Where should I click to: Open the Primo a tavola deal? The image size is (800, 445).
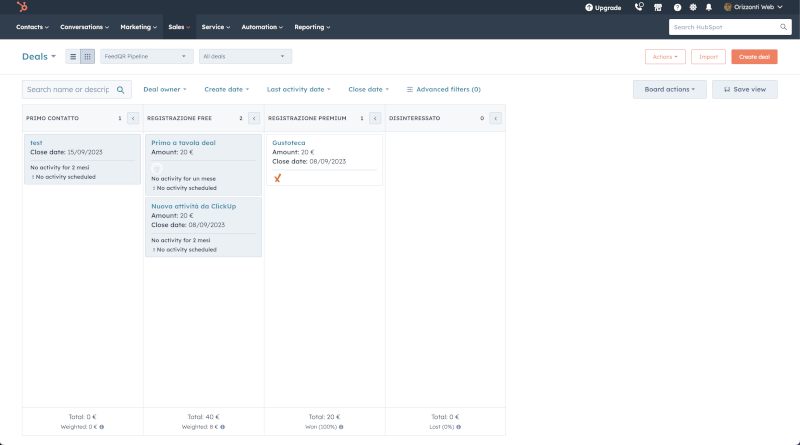pyautogui.click(x=183, y=143)
